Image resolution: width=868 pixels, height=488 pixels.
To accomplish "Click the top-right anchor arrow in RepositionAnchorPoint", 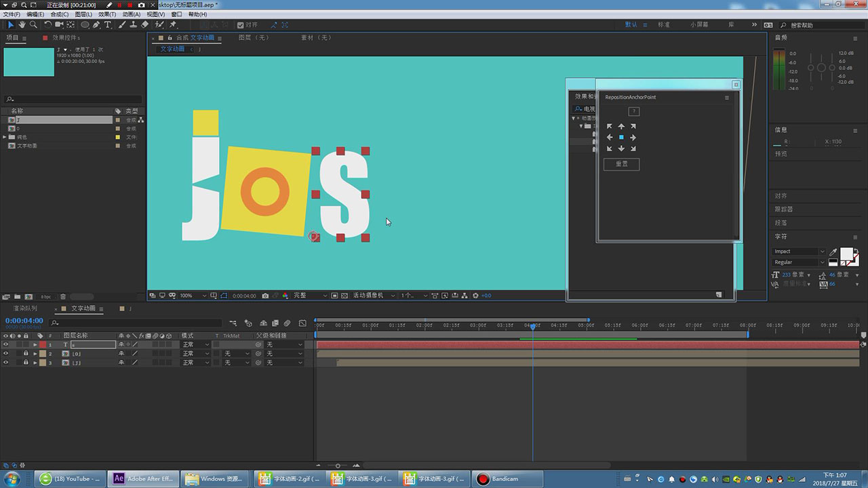I will click(633, 126).
